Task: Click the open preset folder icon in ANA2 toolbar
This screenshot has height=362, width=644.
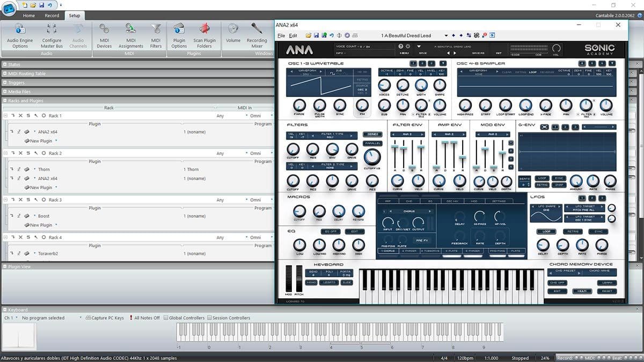Action: [309, 35]
